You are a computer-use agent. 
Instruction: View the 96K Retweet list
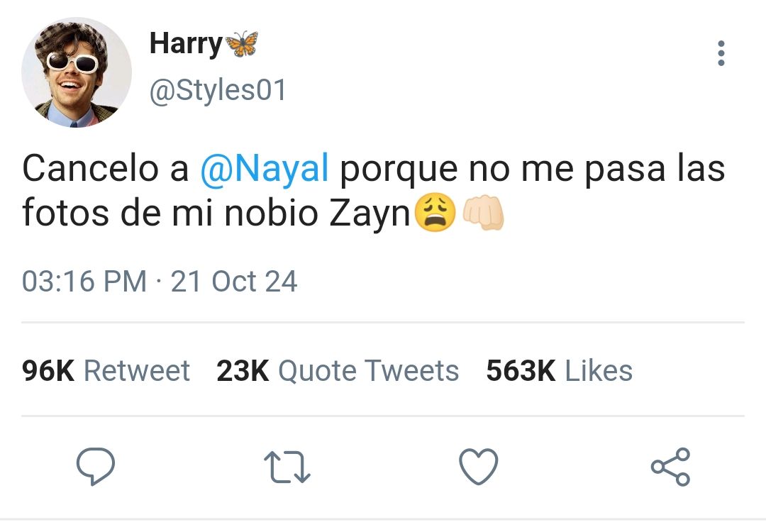[x=106, y=370]
